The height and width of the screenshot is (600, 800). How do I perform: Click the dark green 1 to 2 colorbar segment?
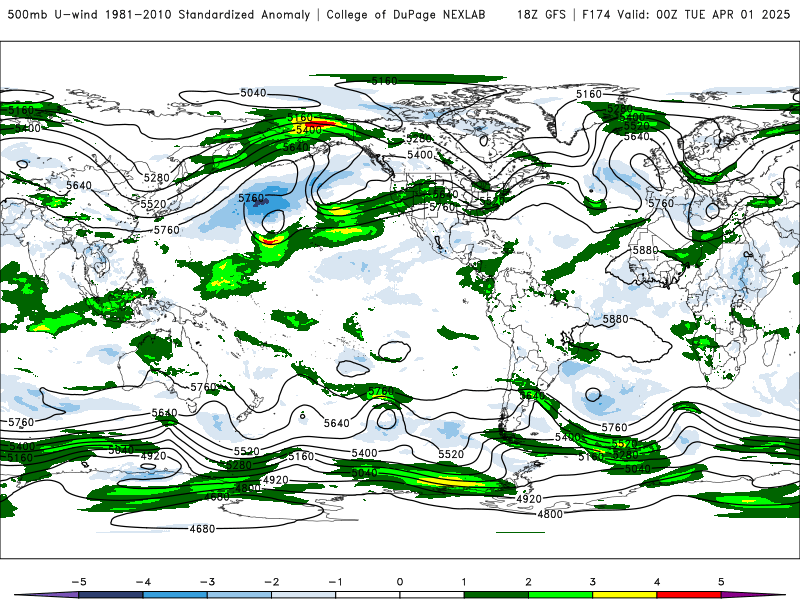coord(496,595)
